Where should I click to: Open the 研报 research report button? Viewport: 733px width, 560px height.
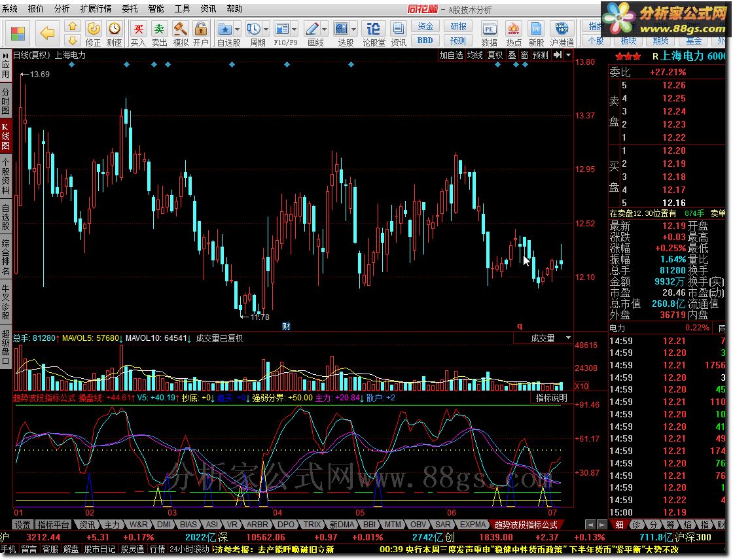pos(458,27)
